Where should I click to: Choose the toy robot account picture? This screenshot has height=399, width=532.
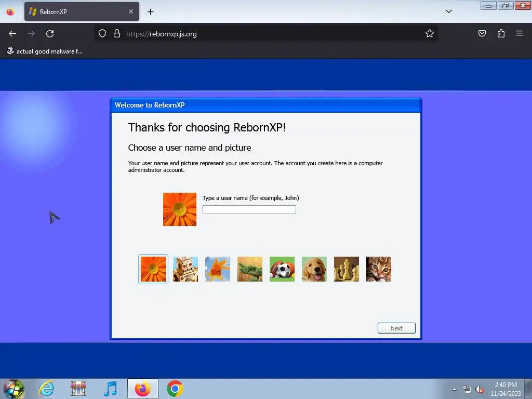pyautogui.click(x=185, y=269)
